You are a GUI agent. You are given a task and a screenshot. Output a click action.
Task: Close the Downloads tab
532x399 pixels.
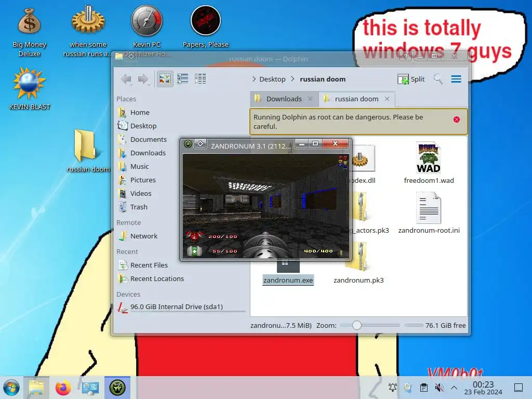pyautogui.click(x=310, y=99)
